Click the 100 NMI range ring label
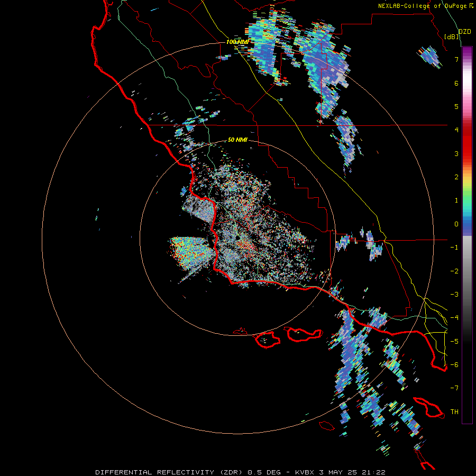The height and width of the screenshot is (476, 476). (237, 42)
